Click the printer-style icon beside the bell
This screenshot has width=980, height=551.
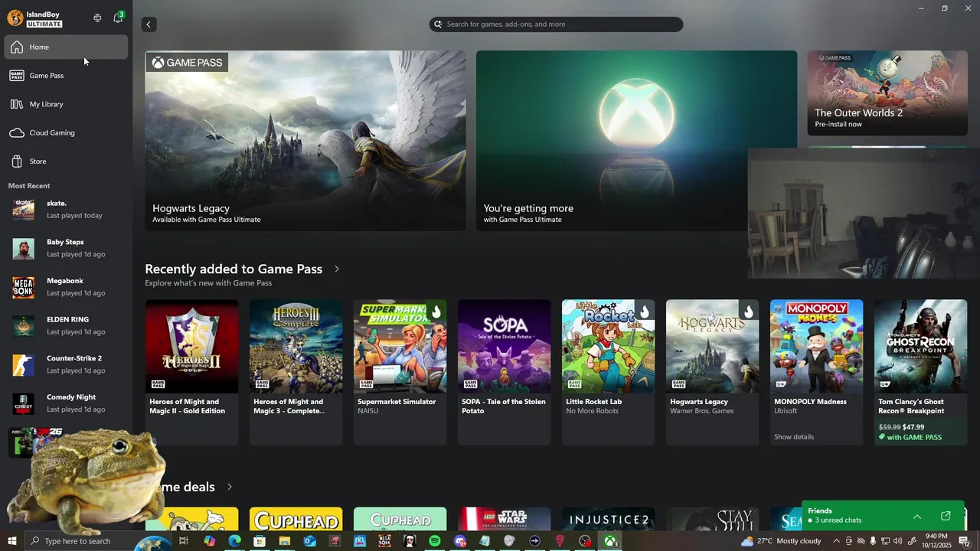coord(97,18)
